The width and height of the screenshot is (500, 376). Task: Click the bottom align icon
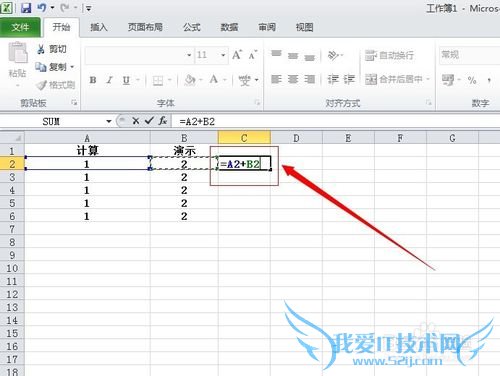click(310, 57)
